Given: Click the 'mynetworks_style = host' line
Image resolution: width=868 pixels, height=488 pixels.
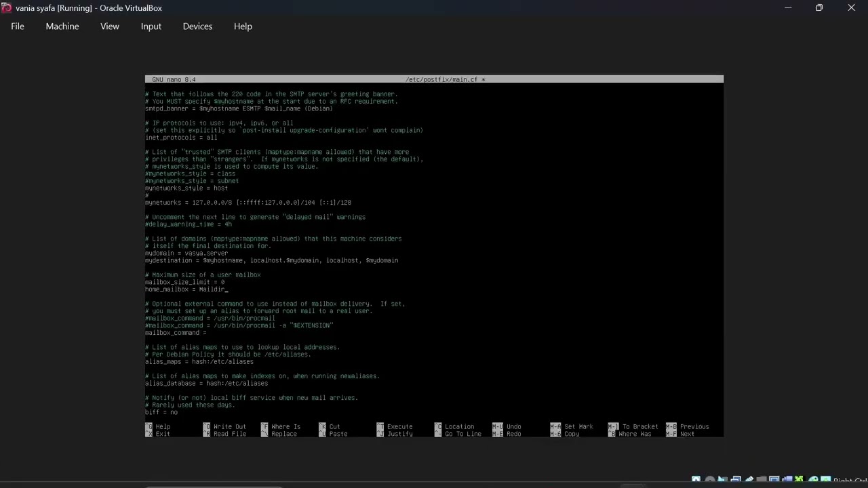Looking at the screenshot, I should coord(186,188).
